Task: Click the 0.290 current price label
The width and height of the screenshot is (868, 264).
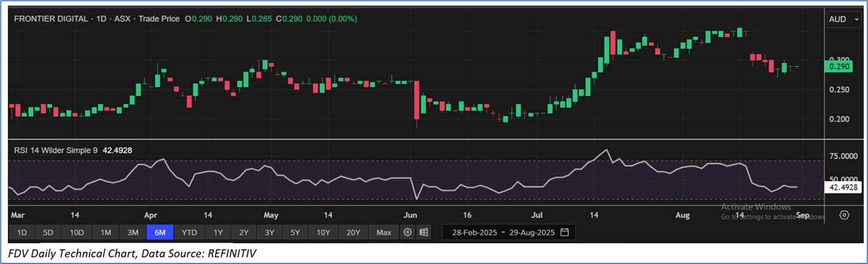Action: [x=839, y=68]
